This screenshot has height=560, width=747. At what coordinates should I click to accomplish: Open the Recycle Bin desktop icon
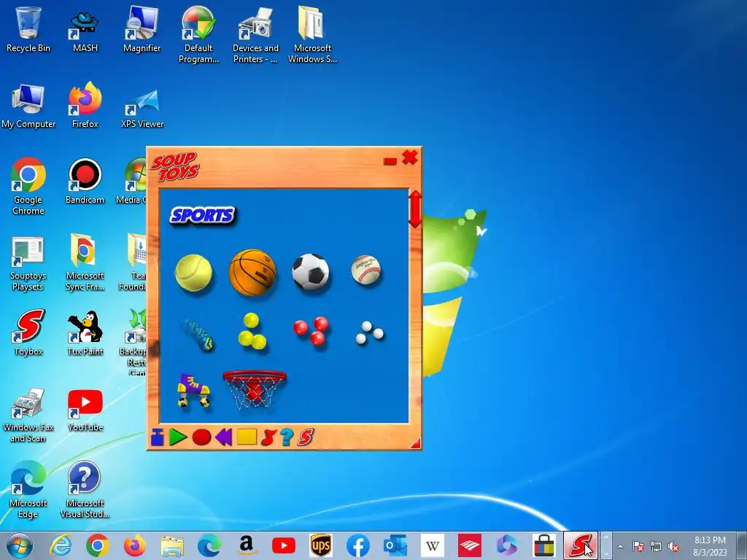click(28, 28)
